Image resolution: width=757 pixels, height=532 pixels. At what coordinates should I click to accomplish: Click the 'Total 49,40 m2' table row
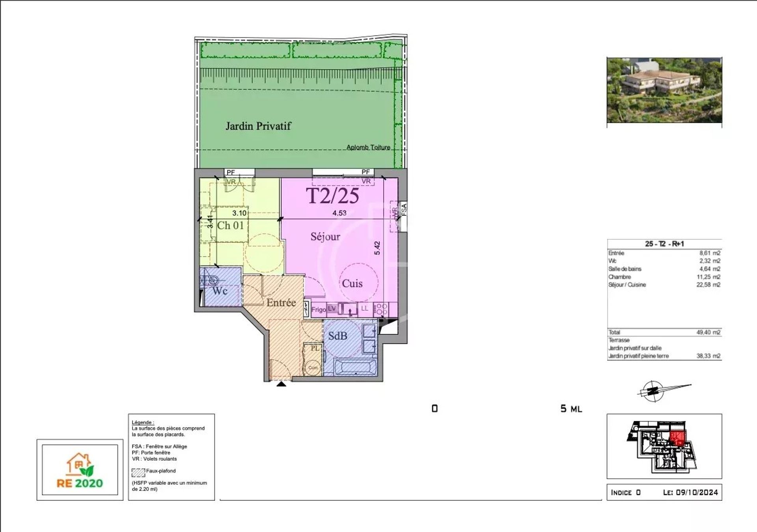pos(664,332)
